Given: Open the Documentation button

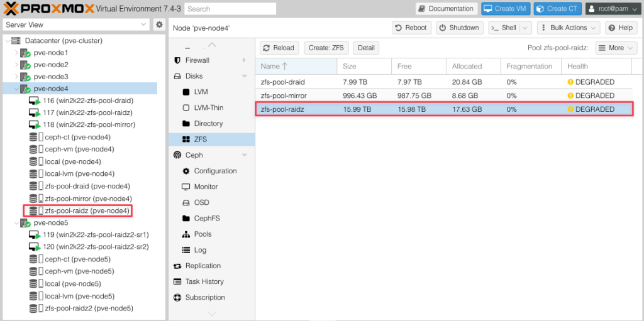Looking at the screenshot, I should (x=447, y=9).
